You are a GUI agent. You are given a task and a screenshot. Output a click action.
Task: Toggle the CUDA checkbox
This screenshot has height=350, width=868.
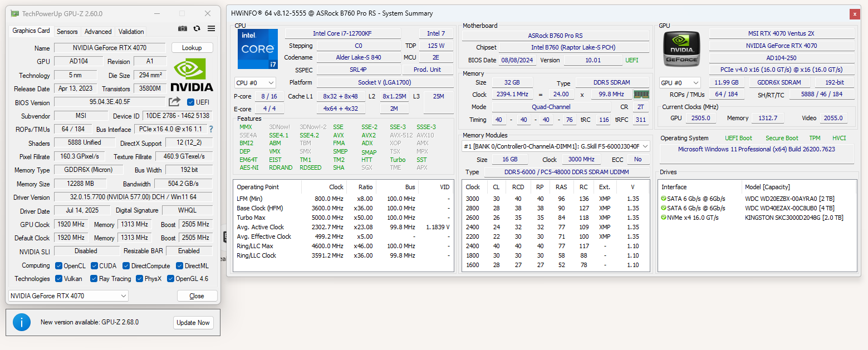point(94,265)
